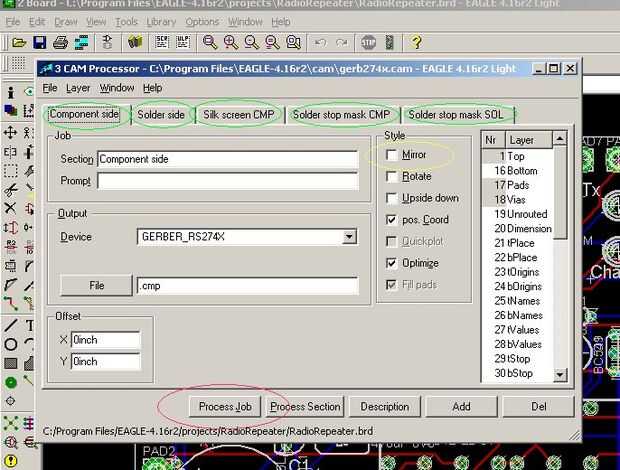Click the File button next to .cmp

(x=96, y=285)
